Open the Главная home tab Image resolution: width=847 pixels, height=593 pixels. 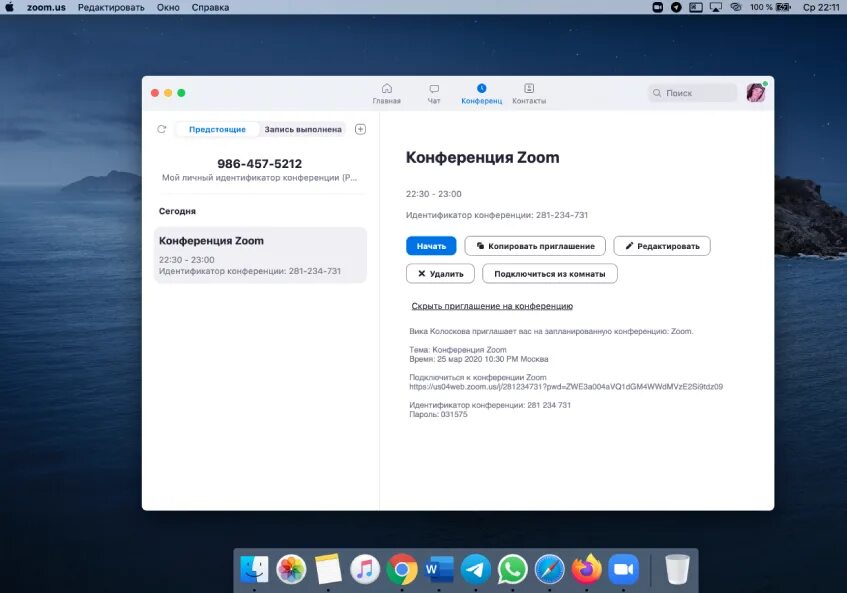point(386,93)
